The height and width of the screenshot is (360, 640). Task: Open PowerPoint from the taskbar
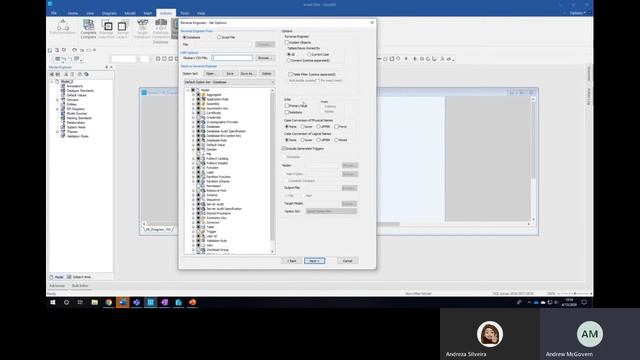pos(192,302)
